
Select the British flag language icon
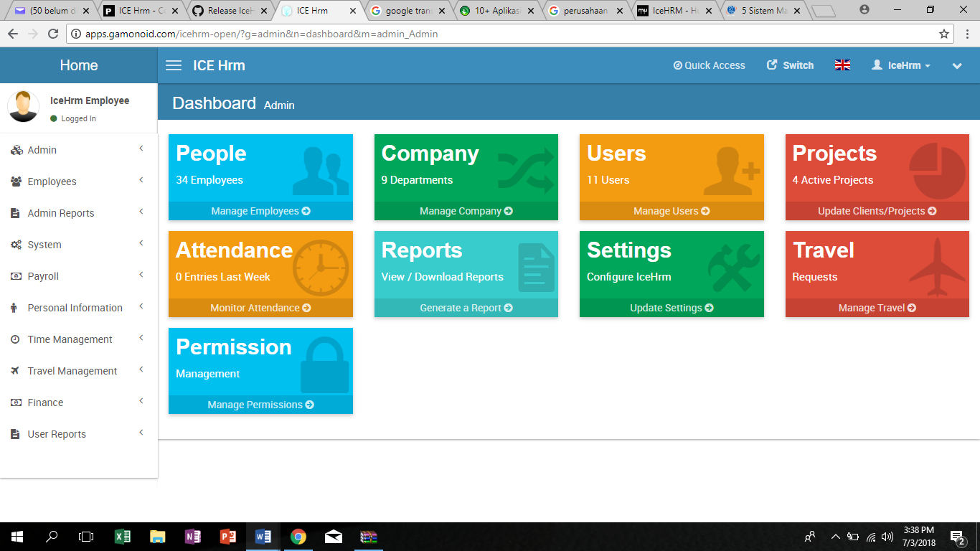[x=842, y=64]
